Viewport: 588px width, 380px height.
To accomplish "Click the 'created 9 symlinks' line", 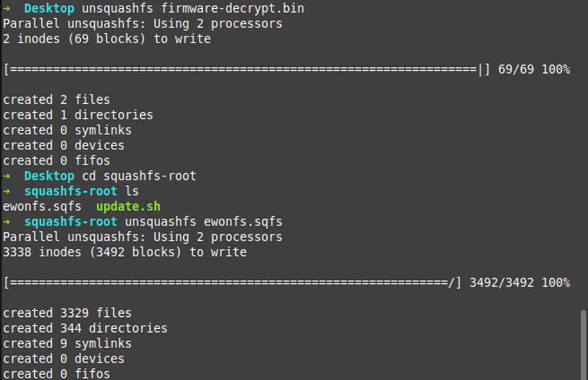I will 67,344.
